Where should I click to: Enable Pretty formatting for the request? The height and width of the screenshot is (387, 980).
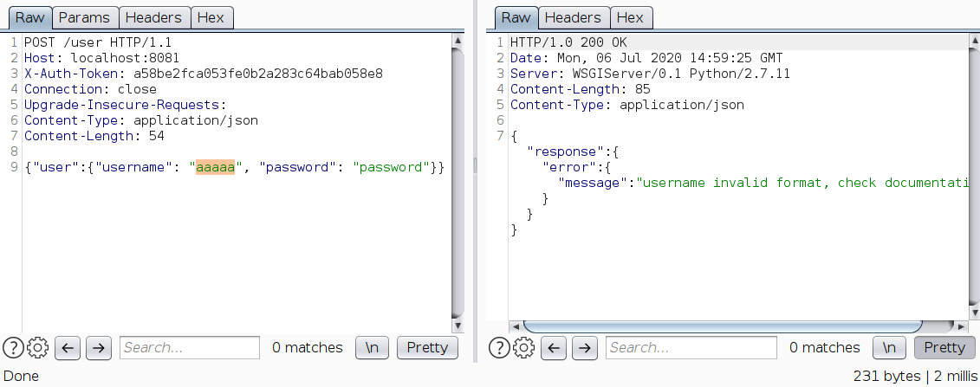(427, 348)
